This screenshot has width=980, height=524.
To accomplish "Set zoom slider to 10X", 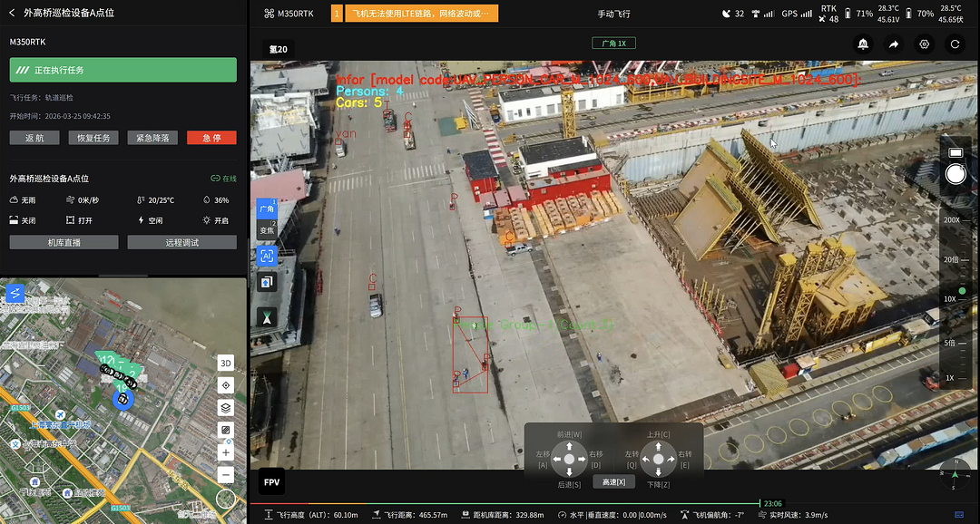I will click(950, 298).
